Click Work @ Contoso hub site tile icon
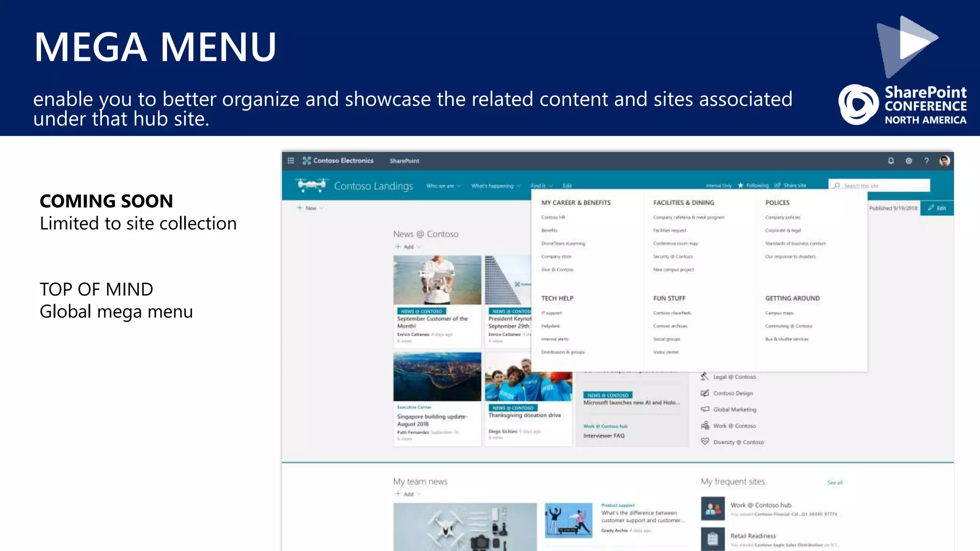 (713, 508)
